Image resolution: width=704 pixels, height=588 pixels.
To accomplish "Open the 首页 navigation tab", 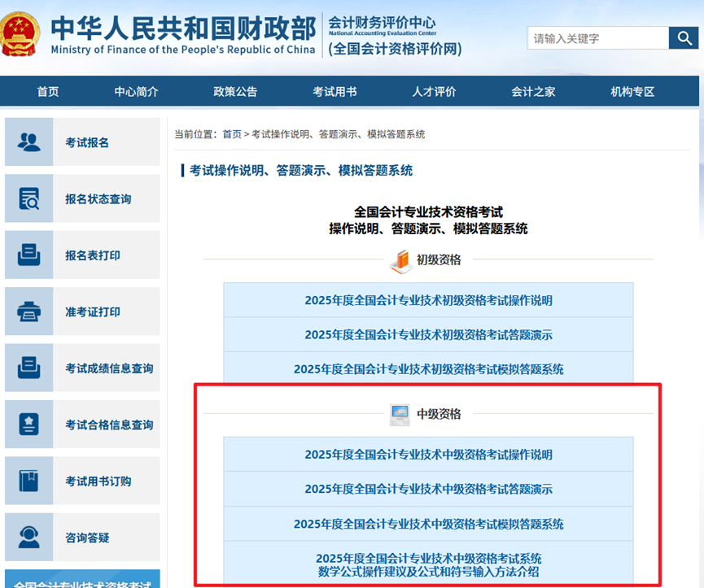I will click(48, 92).
